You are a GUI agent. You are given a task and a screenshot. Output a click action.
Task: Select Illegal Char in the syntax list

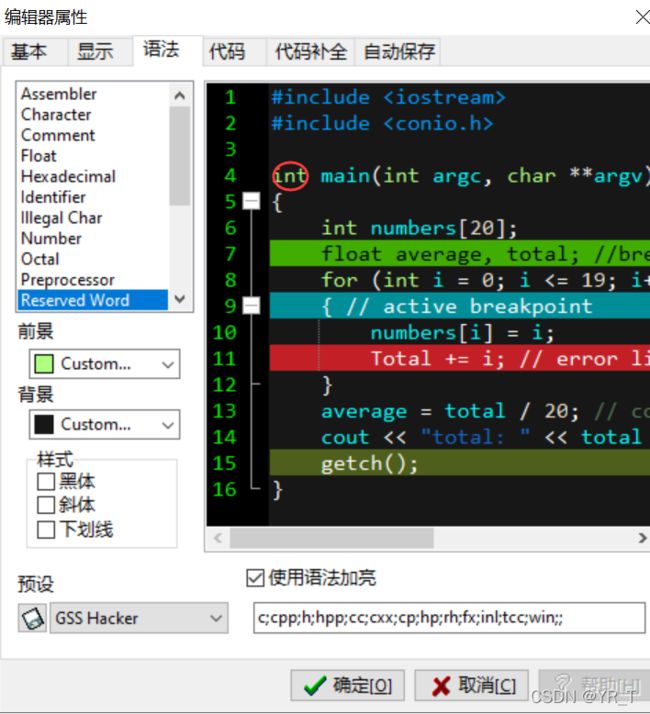pyautogui.click(x=93, y=218)
